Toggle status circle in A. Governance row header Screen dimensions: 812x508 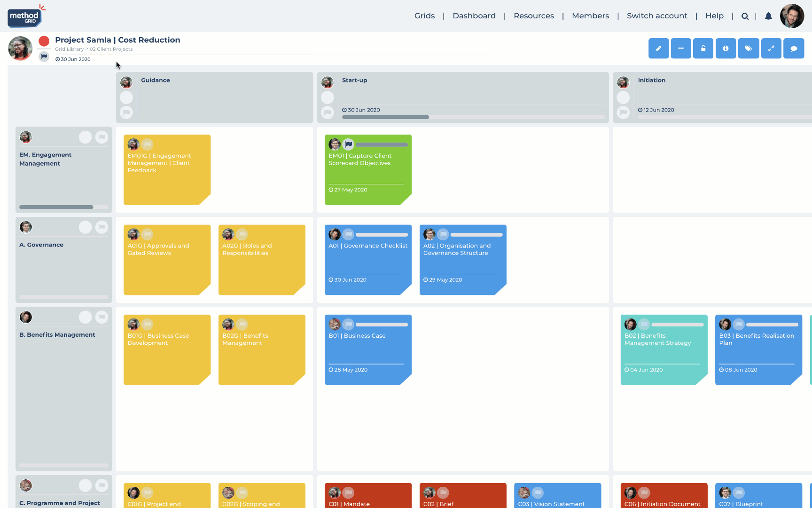click(85, 227)
